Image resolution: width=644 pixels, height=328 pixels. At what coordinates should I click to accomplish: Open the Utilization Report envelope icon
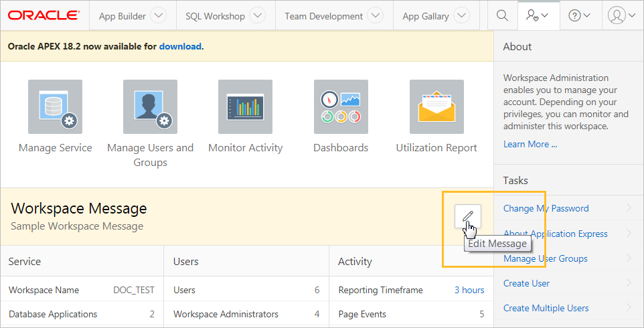click(x=436, y=106)
